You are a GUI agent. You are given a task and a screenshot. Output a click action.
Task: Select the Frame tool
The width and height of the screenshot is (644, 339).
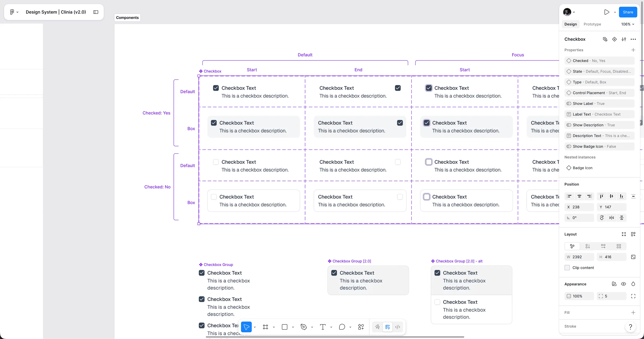(x=265, y=327)
